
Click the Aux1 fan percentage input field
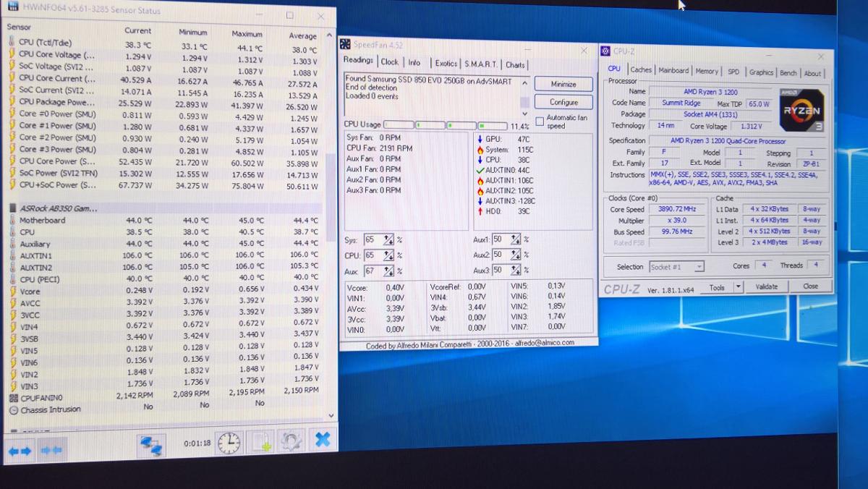[502, 239]
